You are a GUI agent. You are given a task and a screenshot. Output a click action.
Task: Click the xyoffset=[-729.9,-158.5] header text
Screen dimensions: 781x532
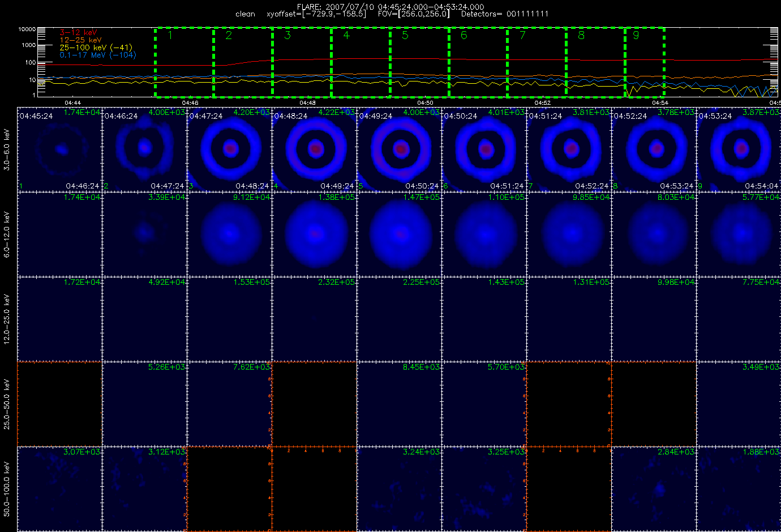coord(316,14)
